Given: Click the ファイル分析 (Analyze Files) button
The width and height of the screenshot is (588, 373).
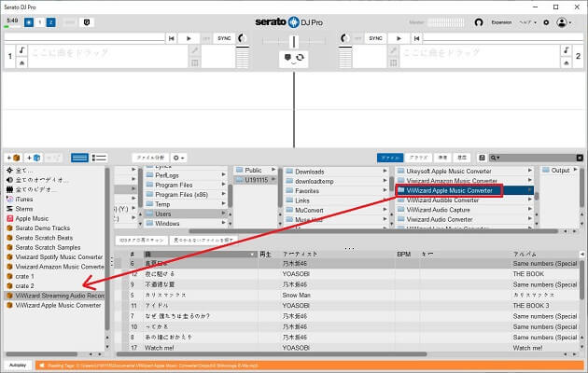Looking at the screenshot, I should click(150, 158).
